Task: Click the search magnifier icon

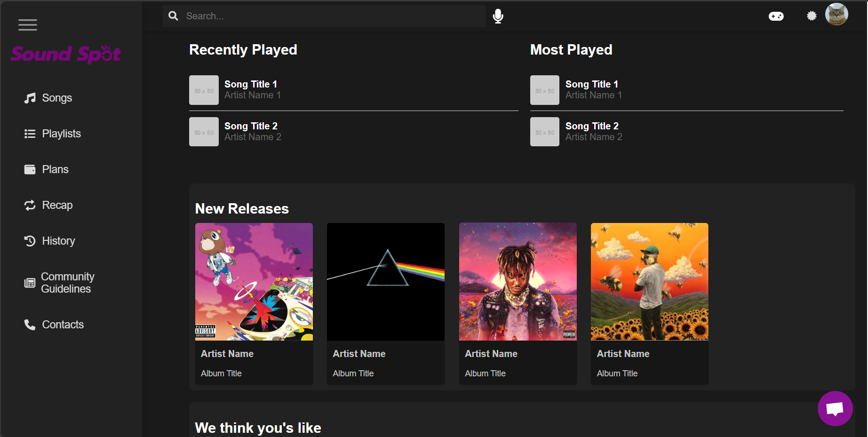Action: [x=174, y=16]
